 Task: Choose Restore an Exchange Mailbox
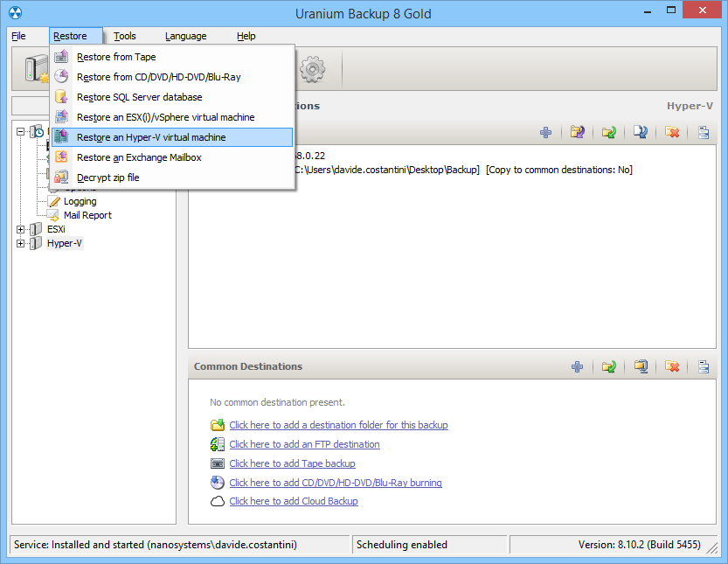point(172,157)
